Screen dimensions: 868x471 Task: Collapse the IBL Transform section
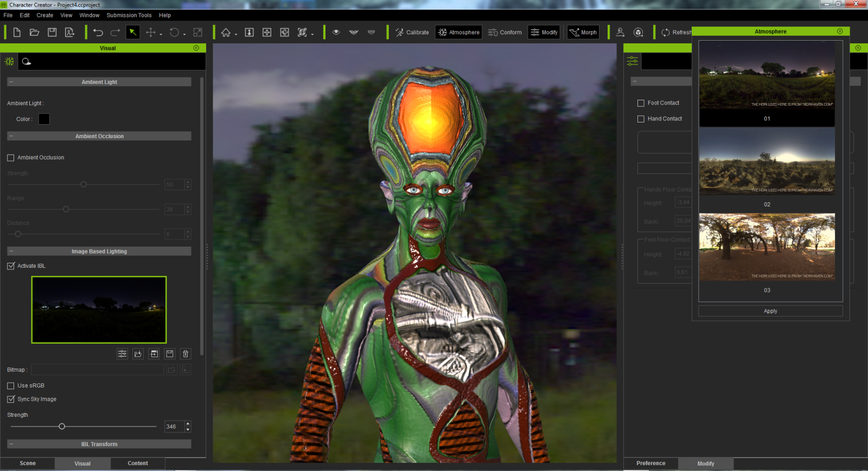[11, 444]
